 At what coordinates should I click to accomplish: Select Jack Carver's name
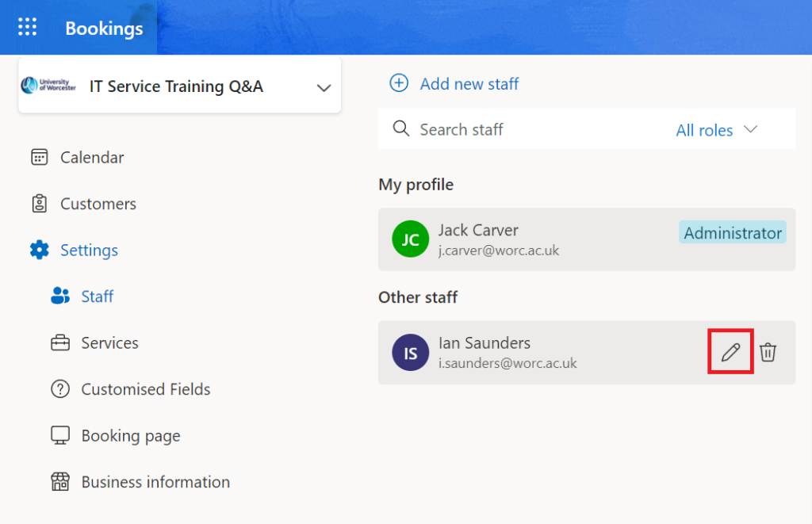[x=478, y=231]
